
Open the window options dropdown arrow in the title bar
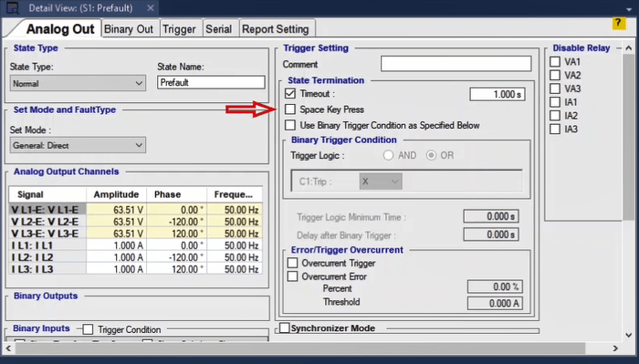coord(629,9)
